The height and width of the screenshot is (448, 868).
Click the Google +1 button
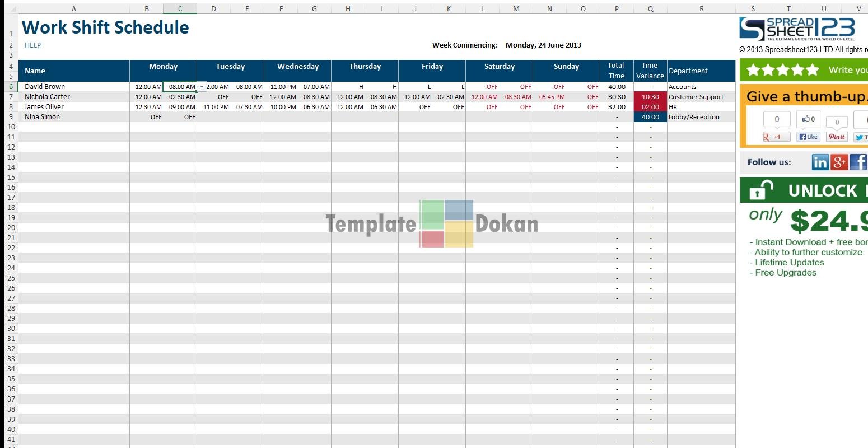coord(776,137)
